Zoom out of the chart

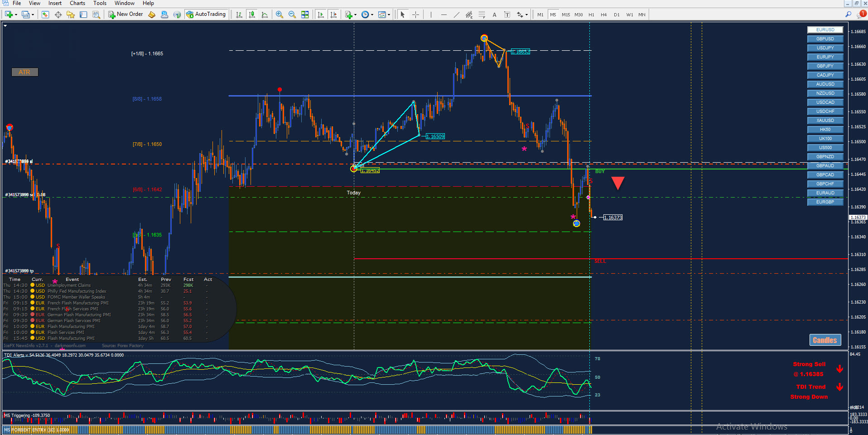pyautogui.click(x=292, y=14)
